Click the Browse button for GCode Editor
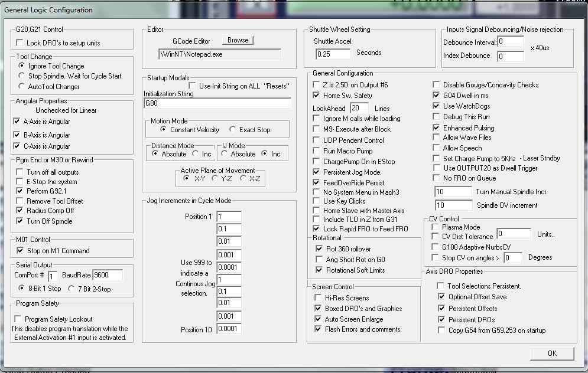The height and width of the screenshot is (373, 588). pos(238,40)
